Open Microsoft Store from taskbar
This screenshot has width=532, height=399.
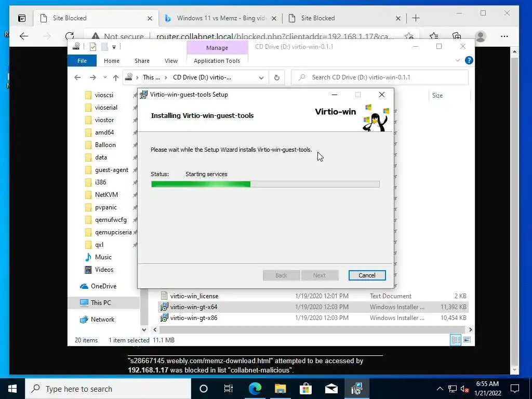(x=305, y=389)
